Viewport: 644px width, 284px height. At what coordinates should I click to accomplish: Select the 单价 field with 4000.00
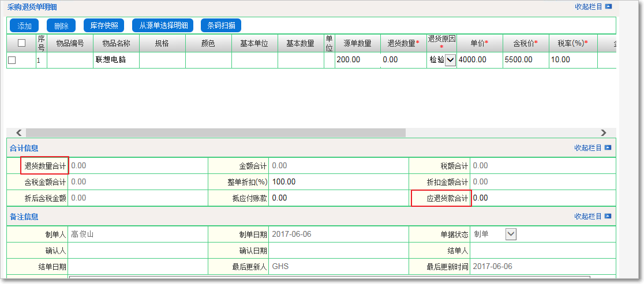[479, 60]
